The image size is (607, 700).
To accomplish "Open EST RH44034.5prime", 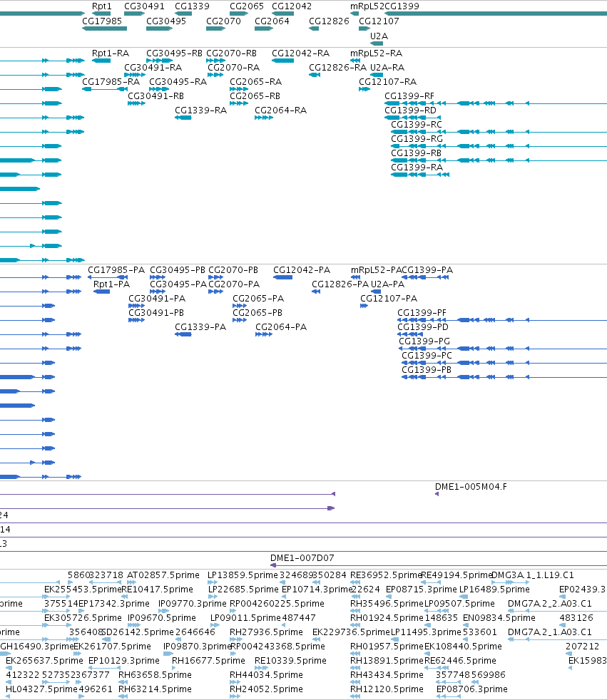I will click(x=235, y=682).
